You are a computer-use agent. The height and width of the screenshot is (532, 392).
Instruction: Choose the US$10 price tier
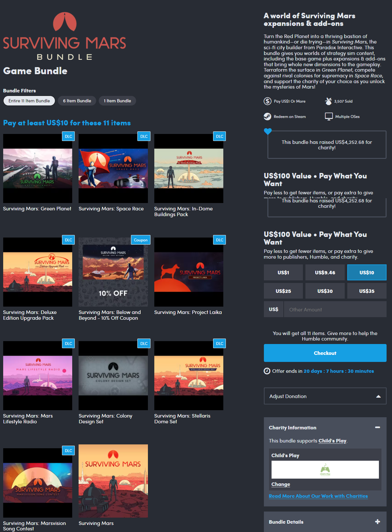(x=367, y=272)
